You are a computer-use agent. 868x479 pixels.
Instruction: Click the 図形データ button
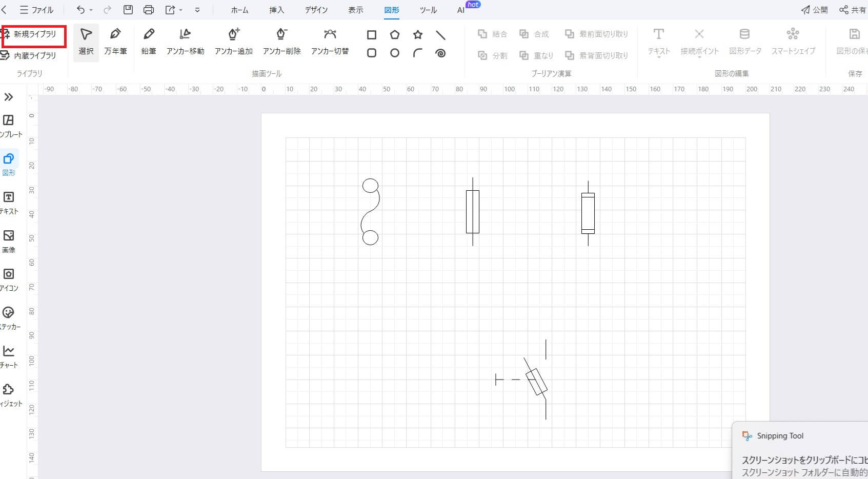click(745, 42)
